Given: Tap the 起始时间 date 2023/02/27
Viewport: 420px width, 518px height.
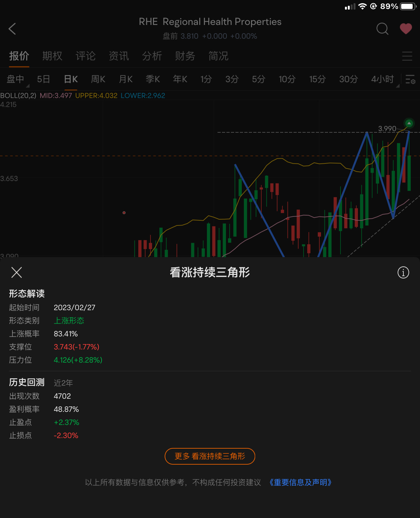Looking at the screenshot, I should click(74, 308).
